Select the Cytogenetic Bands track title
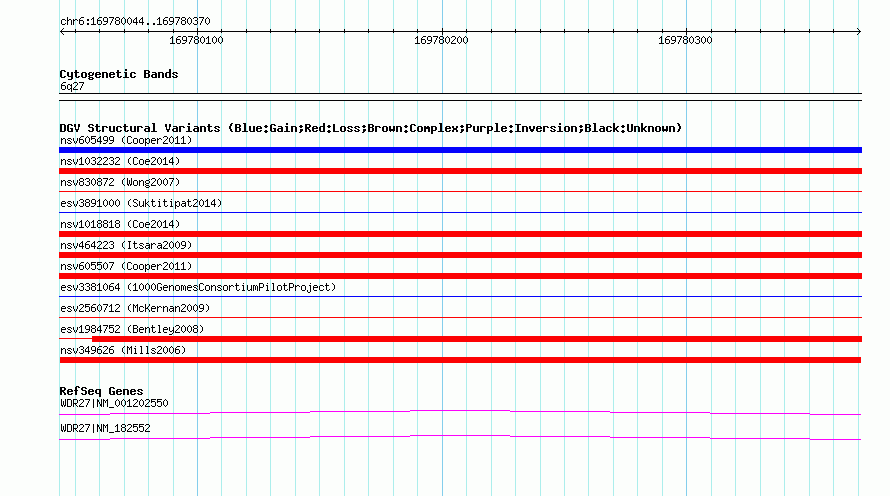Image resolution: width=890 pixels, height=496 pixels. tap(119, 74)
